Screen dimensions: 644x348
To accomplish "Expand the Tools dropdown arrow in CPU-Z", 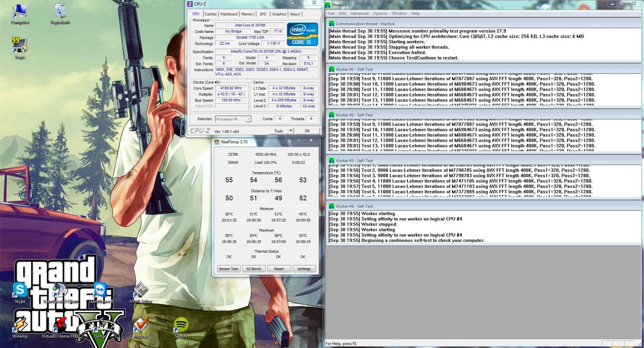I will [291, 131].
